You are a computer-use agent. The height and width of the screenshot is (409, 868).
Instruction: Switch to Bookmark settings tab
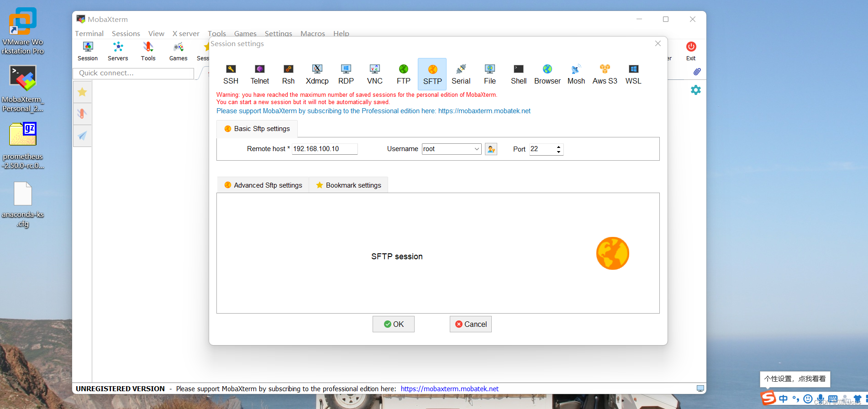(x=348, y=185)
